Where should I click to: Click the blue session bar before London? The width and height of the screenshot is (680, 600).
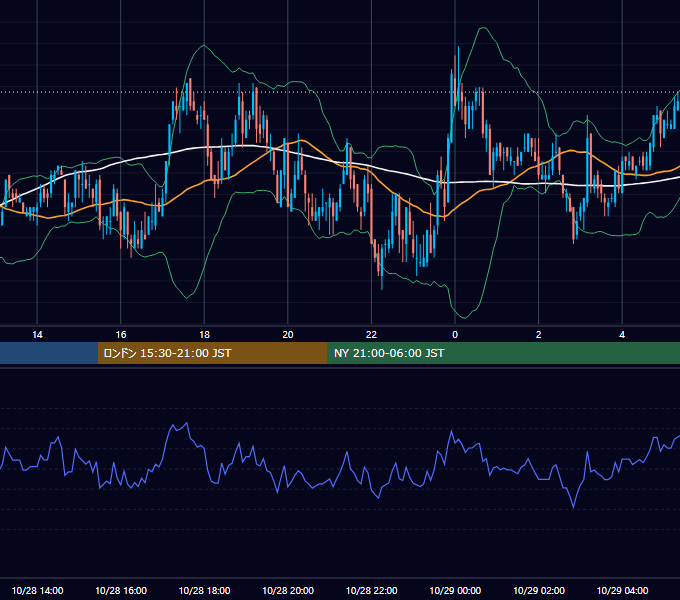pos(49,353)
